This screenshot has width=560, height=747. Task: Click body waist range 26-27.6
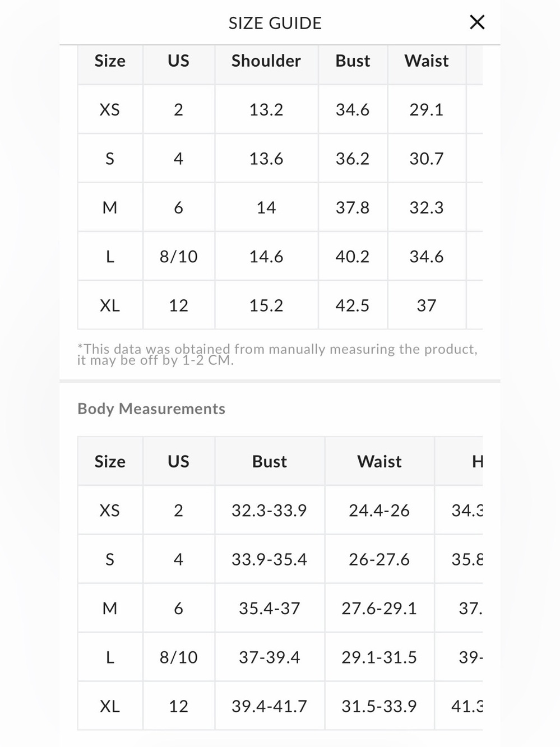379,559
